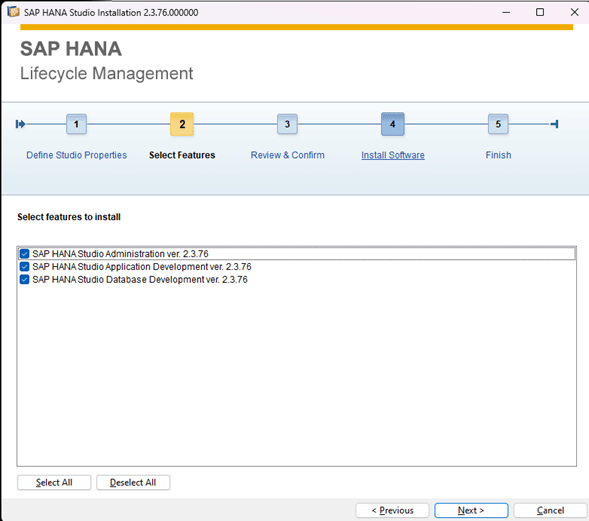This screenshot has height=521, width=589.
Task: Go back using Previous button
Action: coord(392,510)
